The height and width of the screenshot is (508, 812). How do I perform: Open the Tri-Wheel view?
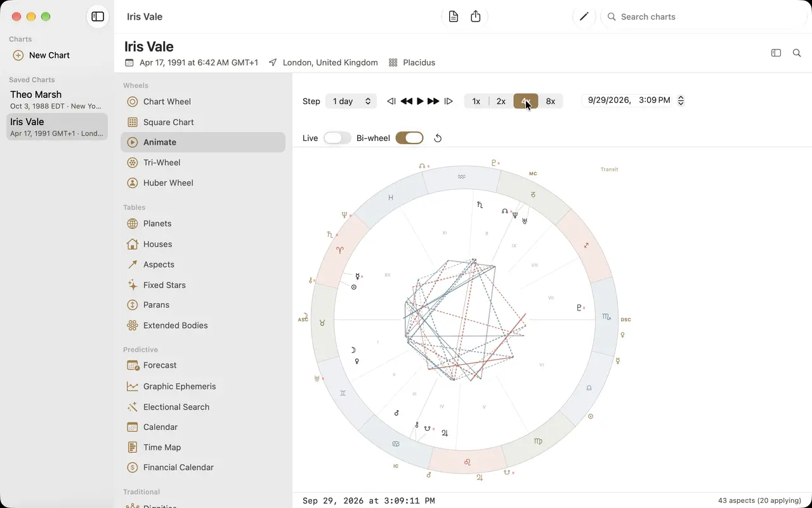pos(203,163)
